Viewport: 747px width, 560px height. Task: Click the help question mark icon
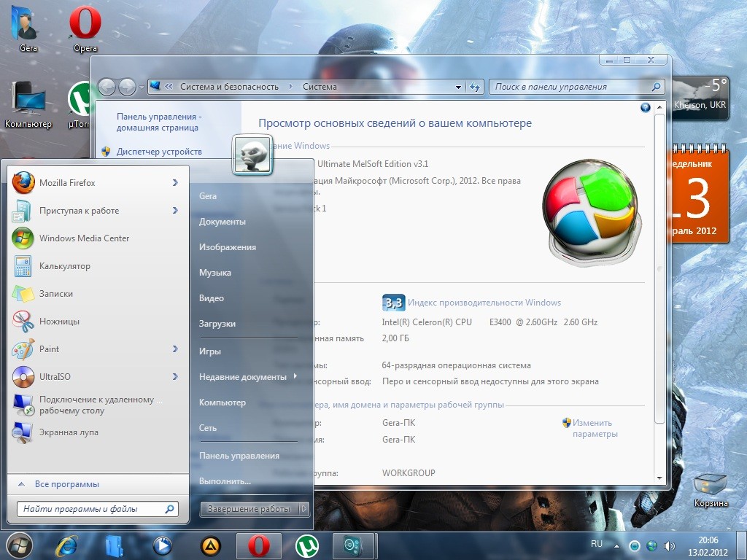point(646,108)
